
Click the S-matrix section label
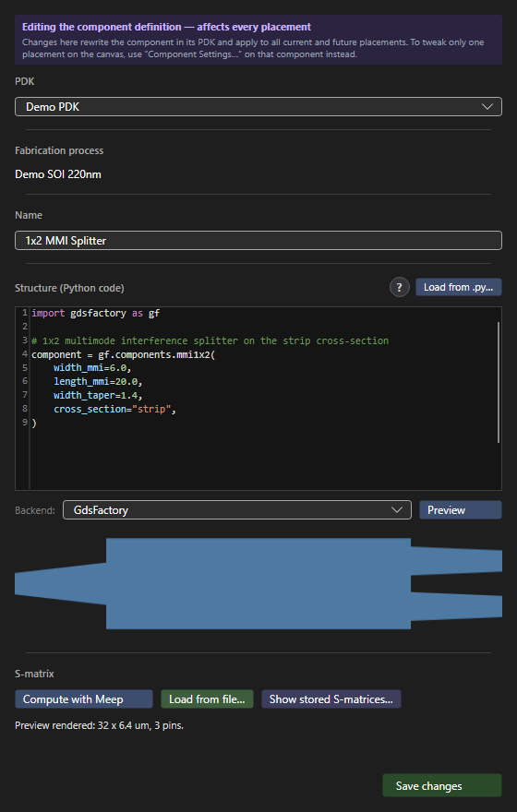34,674
